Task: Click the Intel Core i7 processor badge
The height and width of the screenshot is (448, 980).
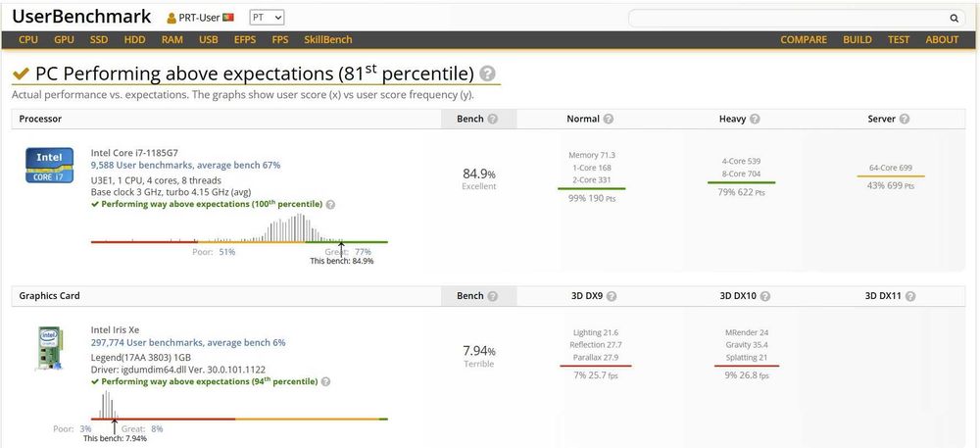Action: (x=49, y=165)
